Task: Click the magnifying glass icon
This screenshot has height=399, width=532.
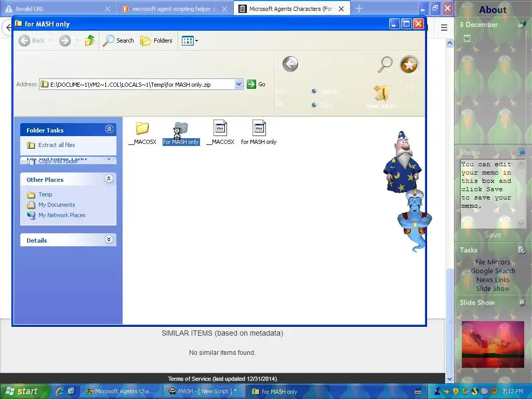Action: 385,64
